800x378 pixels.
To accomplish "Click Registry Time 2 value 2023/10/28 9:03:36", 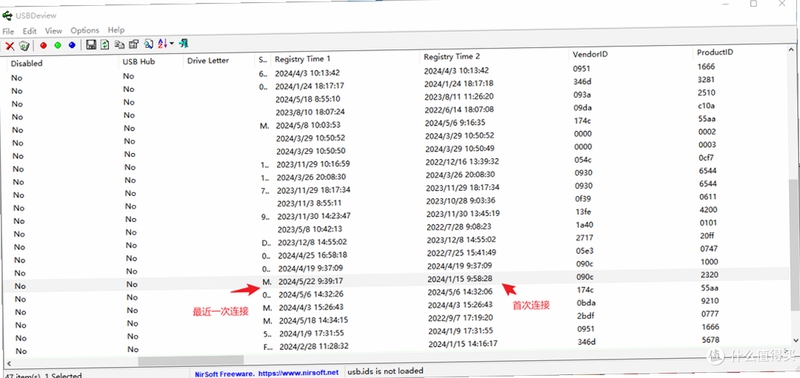I will click(x=461, y=200).
